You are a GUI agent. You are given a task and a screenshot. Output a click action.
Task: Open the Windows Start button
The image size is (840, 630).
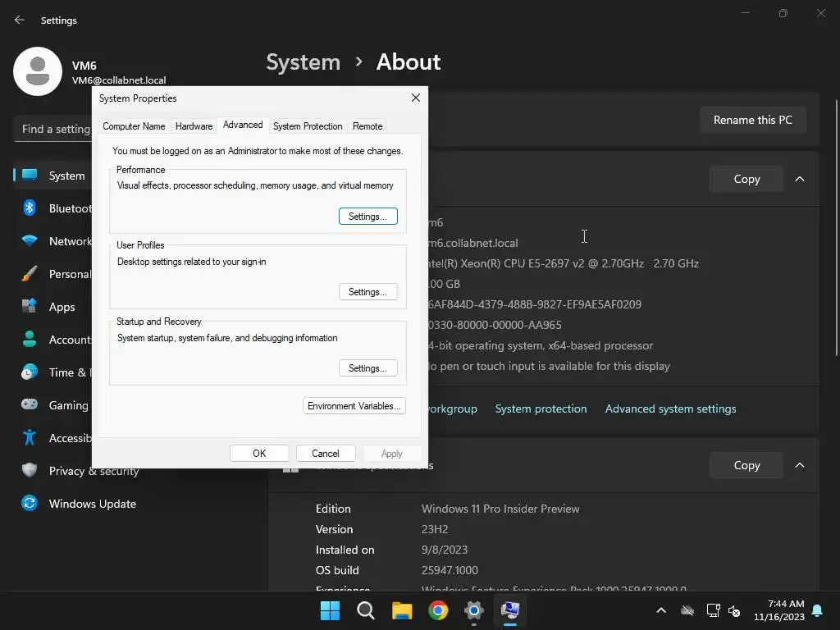pyautogui.click(x=330, y=610)
